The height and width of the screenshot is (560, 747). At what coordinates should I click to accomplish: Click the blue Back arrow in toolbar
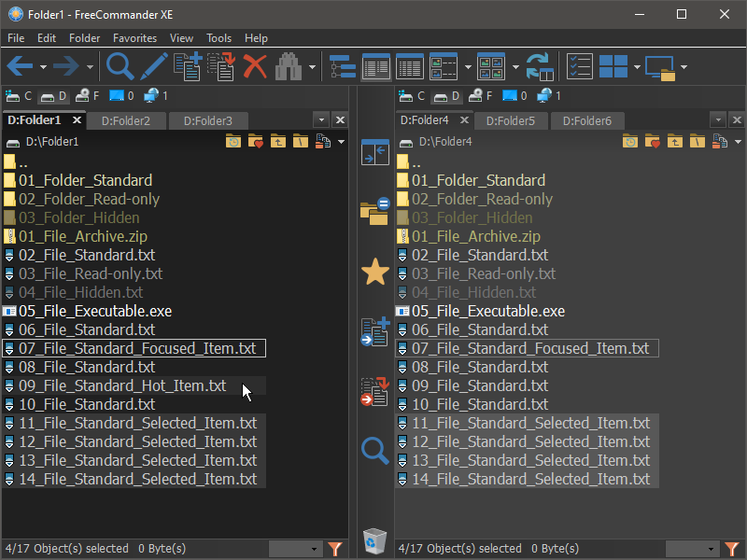point(21,66)
